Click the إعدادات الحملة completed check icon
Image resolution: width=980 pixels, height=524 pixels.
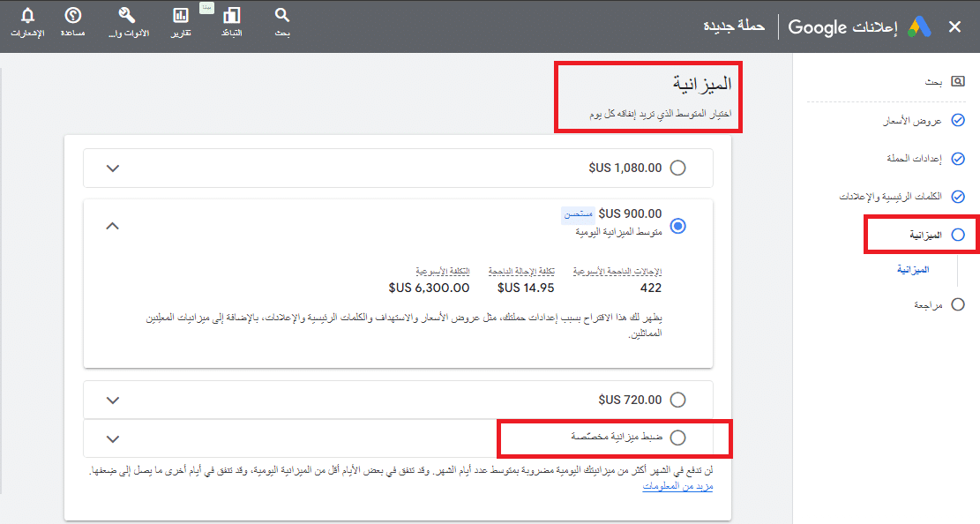tap(957, 159)
